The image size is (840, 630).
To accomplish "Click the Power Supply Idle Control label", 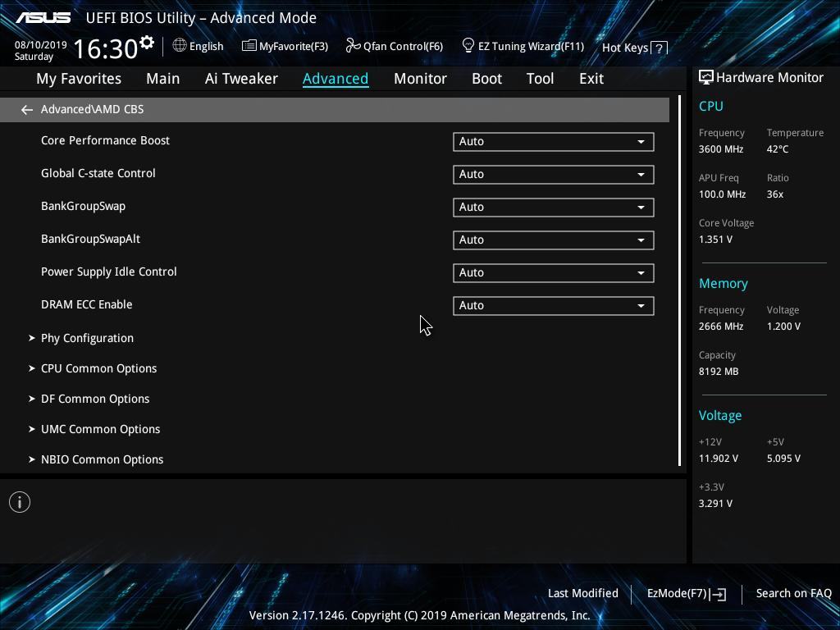I will pos(109,272).
